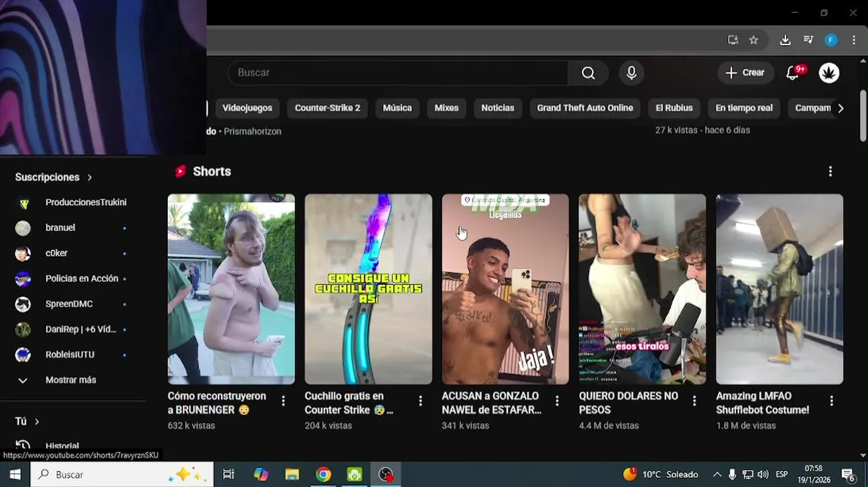Open Shorts section options menu

pos(830,172)
